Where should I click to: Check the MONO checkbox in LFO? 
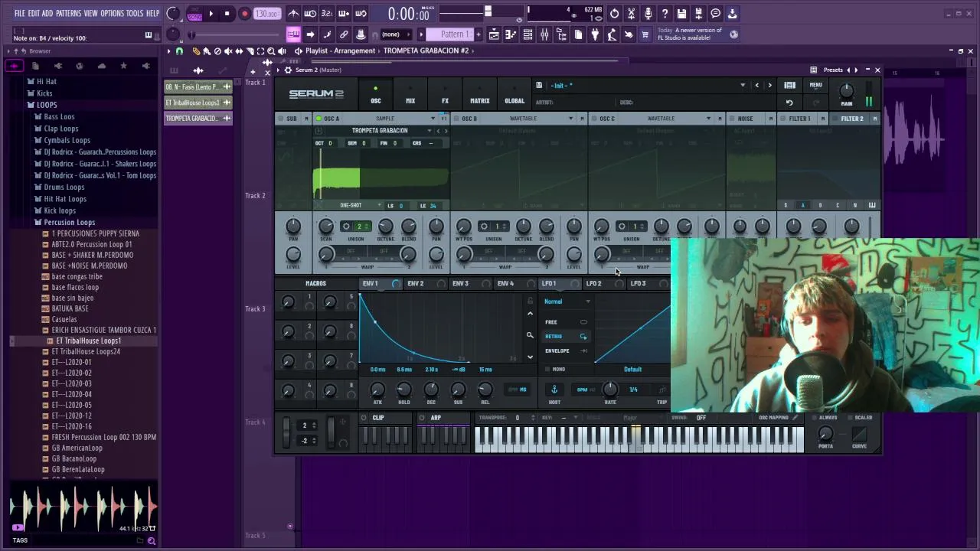coord(547,370)
